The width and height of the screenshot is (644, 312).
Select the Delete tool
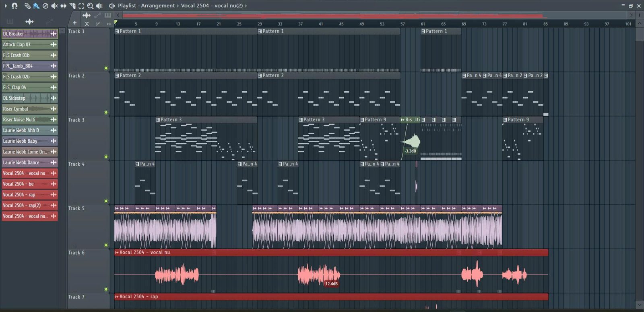coord(45,6)
